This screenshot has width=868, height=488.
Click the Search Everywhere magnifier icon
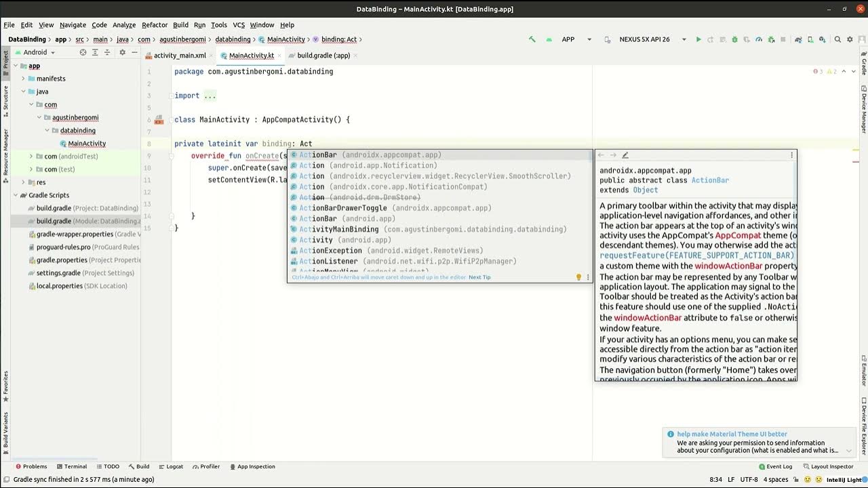point(837,39)
